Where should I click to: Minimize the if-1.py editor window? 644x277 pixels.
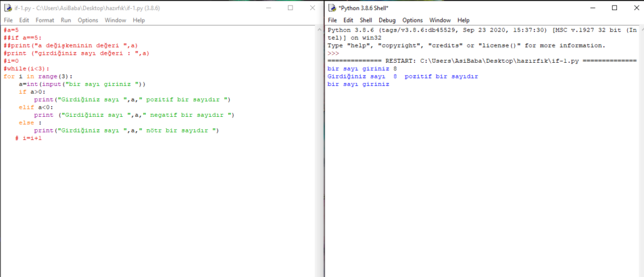pyautogui.click(x=268, y=8)
